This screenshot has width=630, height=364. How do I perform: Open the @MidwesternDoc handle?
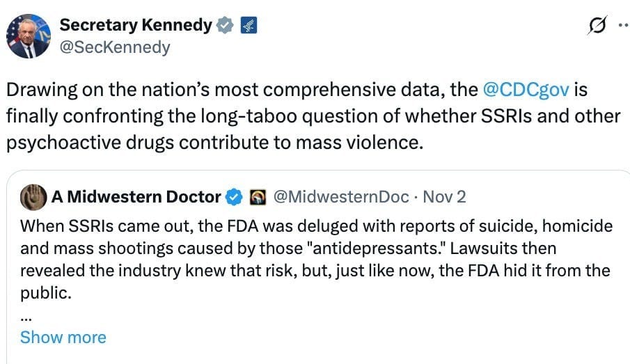click(341, 197)
